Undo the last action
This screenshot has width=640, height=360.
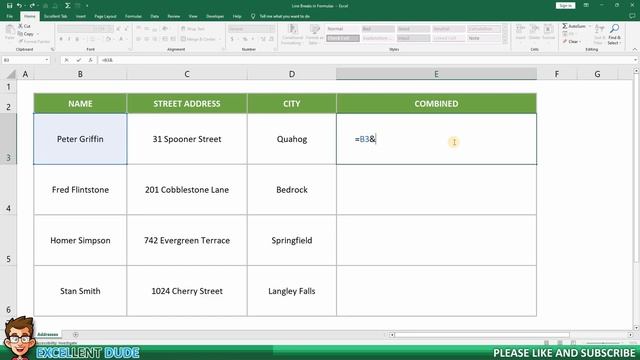tap(19, 6)
